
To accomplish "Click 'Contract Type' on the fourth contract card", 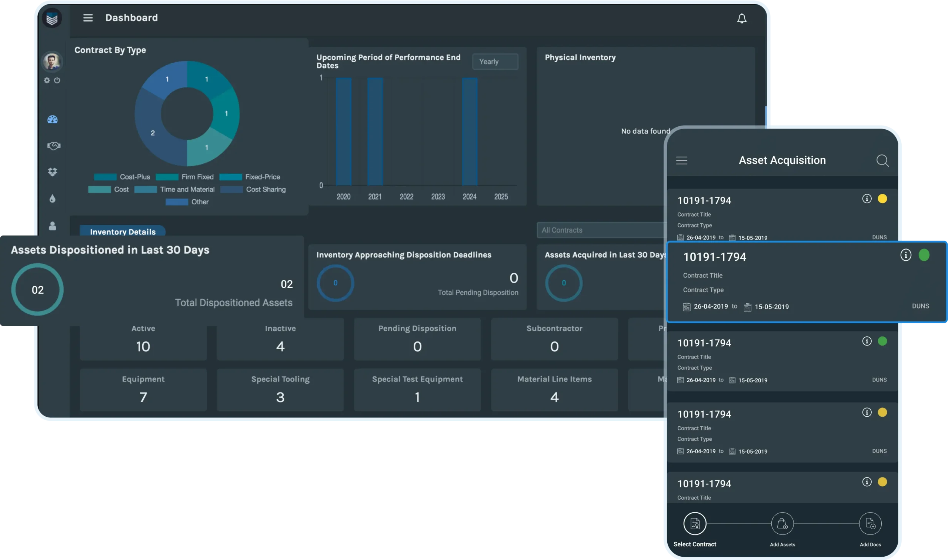I will pos(694,439).
